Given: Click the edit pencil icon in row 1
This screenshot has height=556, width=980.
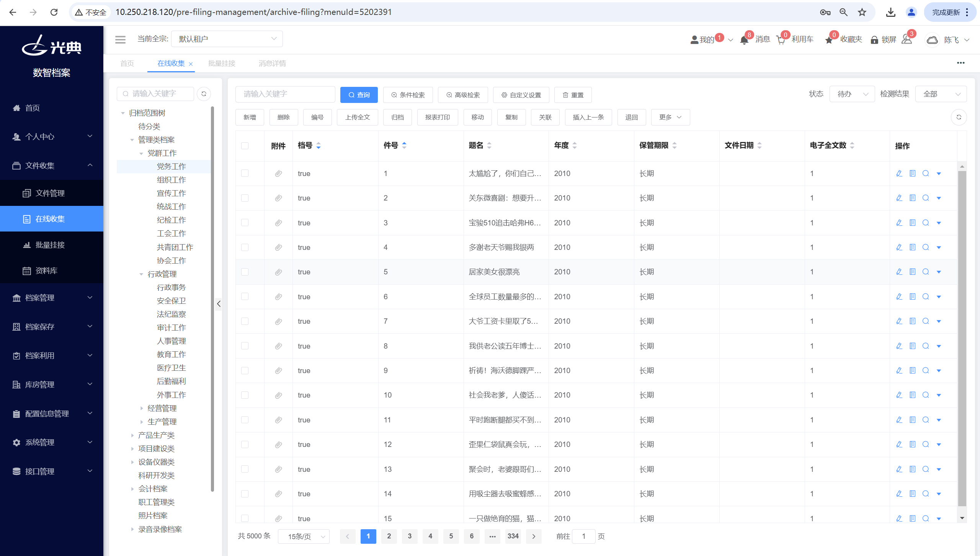Looking at the screenshot, I should click(899, 173).
